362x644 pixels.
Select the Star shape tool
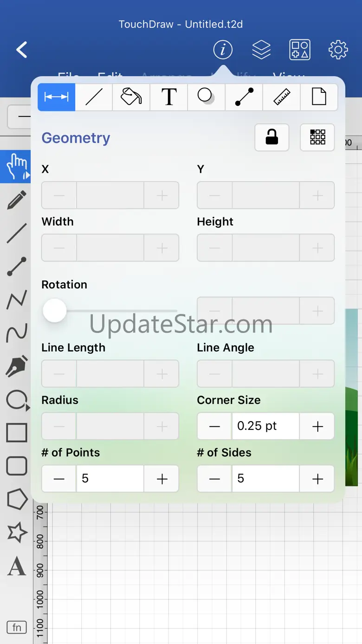tap(17, 532)
